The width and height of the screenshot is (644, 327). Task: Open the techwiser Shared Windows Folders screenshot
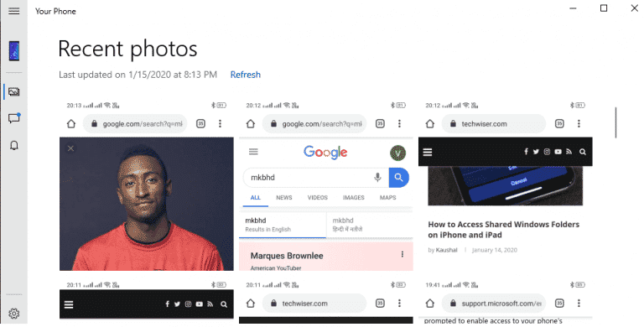(505, 185)
